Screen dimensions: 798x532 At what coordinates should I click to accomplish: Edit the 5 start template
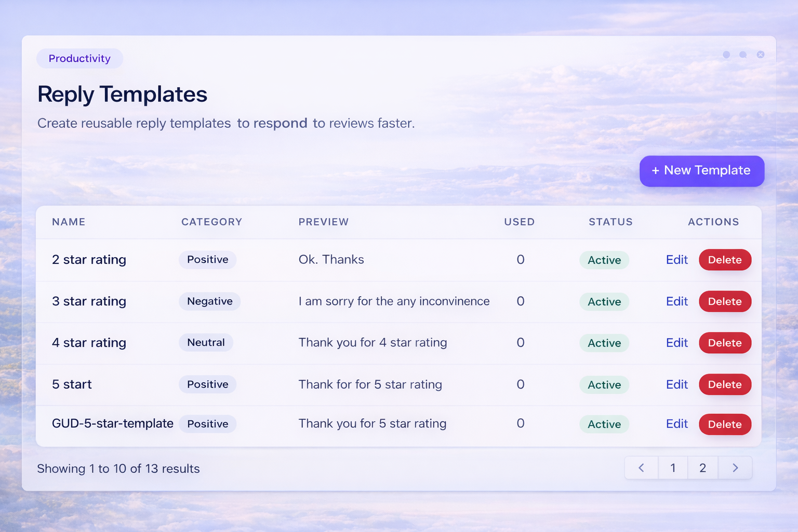pos(676,384)
